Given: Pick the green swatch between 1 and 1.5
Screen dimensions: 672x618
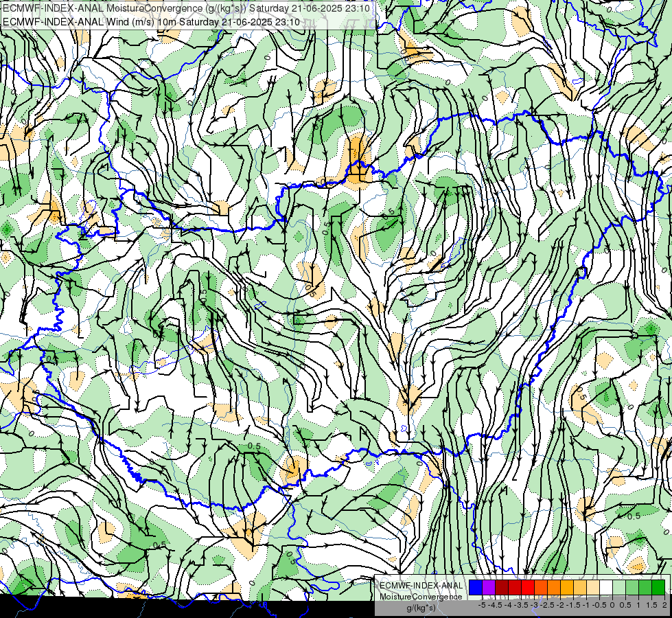Looking at the screenshot, I should pos(645,588).
